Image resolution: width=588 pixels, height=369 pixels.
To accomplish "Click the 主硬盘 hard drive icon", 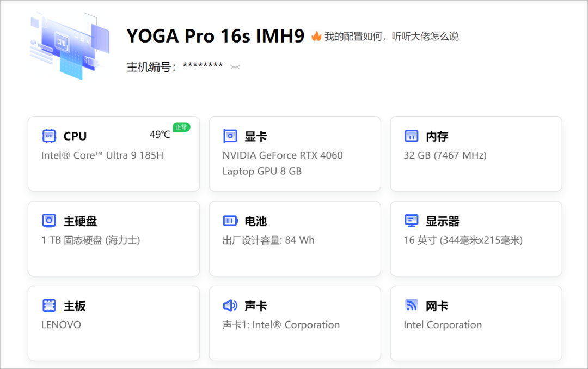I will tap(49, 221).
